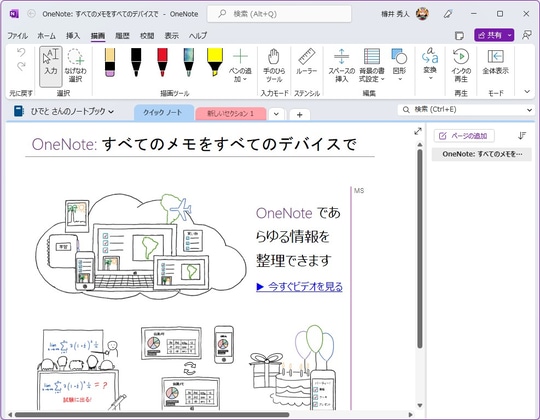This screenshot has width=540, height=420.
Task: Select the OneNote: すべてのメモを page entry
Action: (x=482, y=154)
